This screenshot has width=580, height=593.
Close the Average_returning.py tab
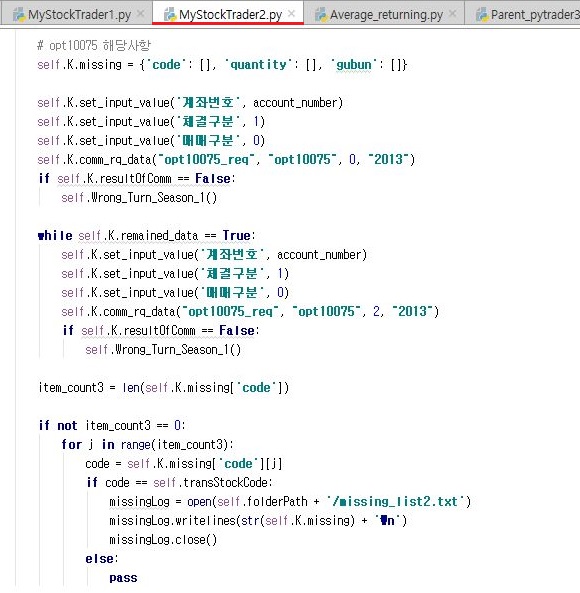tap(452, 14)
